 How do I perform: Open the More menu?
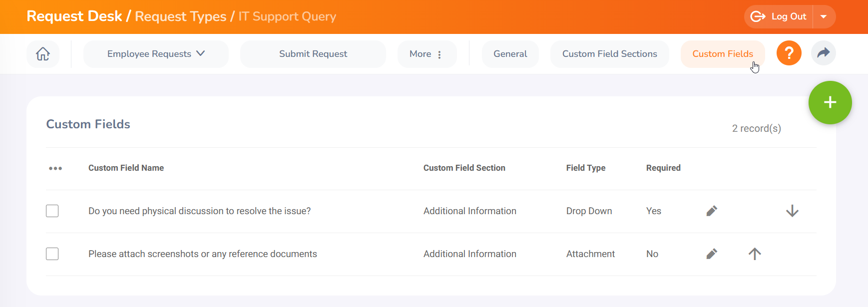pyautogui.click(x=426, y=54)
